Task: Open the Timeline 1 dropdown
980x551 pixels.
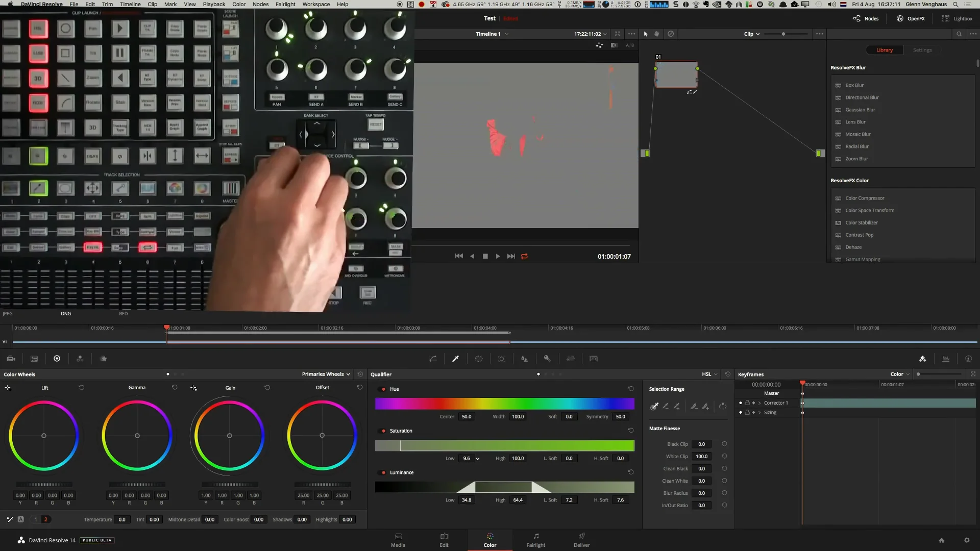Action: [x=492, y=34]
